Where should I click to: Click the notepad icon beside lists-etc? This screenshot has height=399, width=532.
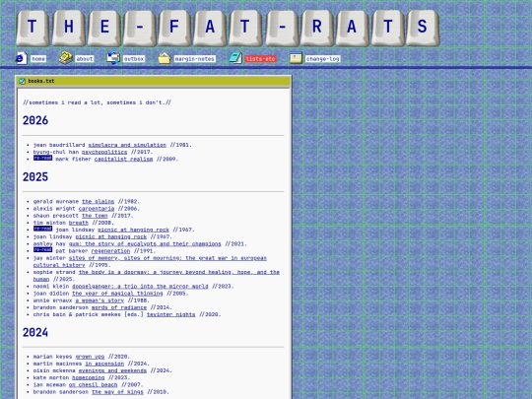click(x=235, y=58)
